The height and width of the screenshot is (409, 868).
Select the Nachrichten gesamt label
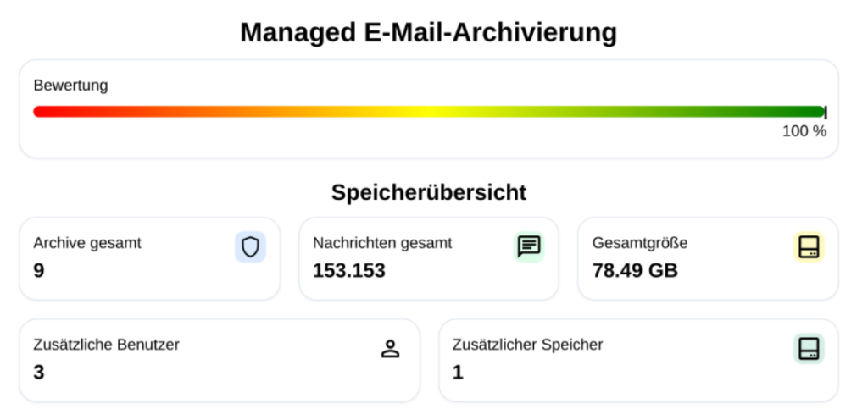pos(382,243)
